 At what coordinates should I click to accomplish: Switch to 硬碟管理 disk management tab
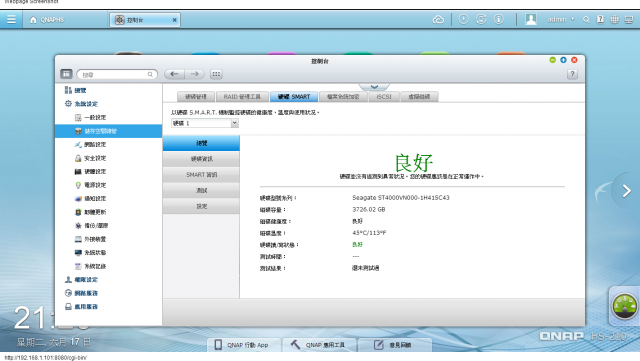point(196,97)
